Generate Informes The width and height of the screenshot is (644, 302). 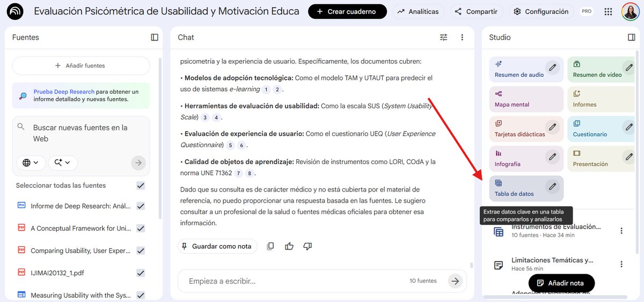(601, 99)
